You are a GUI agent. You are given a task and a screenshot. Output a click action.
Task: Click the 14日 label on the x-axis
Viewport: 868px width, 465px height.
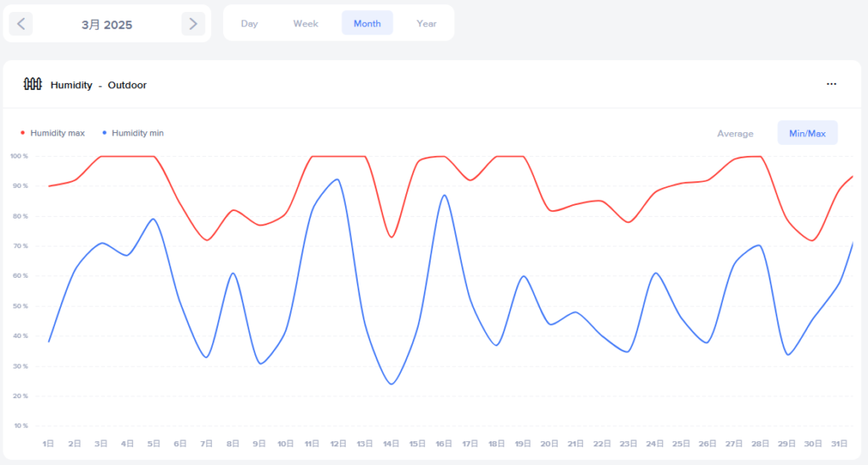392,444
